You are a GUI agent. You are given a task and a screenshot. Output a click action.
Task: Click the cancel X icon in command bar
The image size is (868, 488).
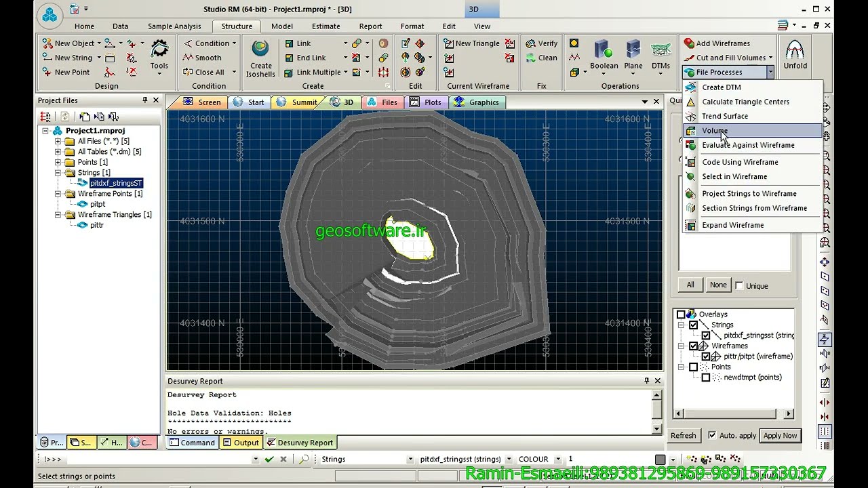coord(283,459)
